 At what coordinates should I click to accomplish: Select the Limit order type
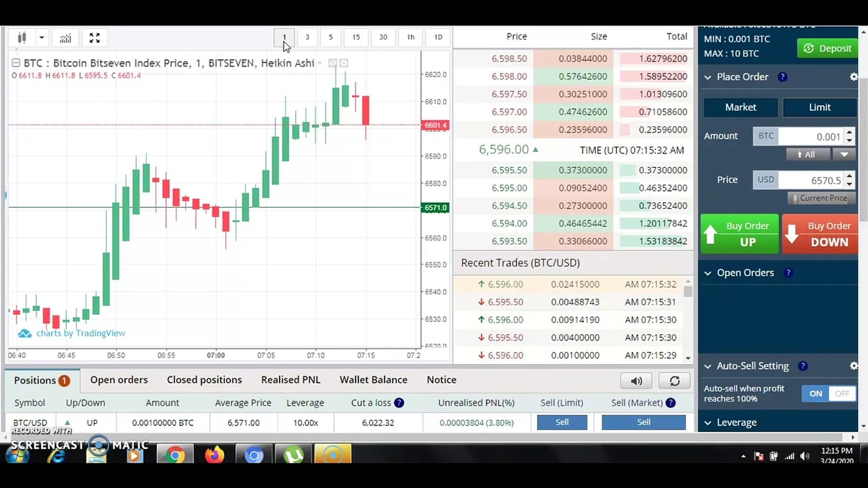819,108
